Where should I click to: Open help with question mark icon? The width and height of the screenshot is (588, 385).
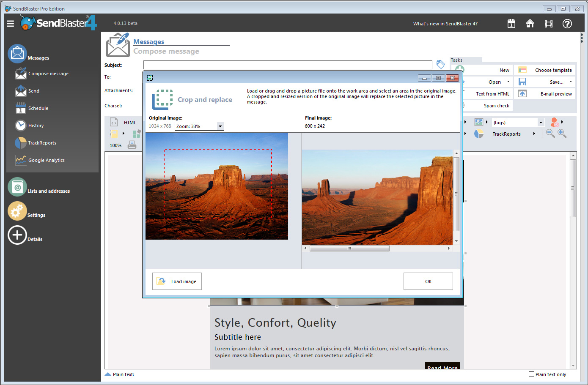567,24
